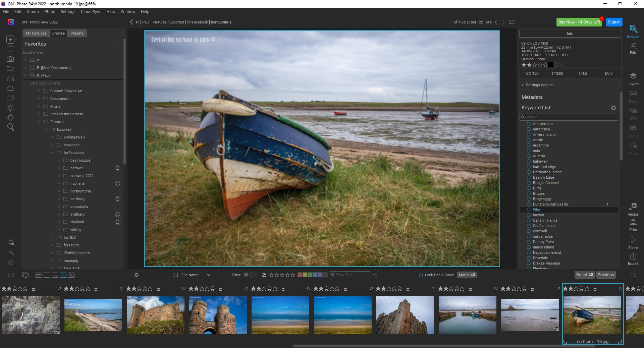Expand the C: drive
The height and width of the screenshot is (348, 644).
pos(25,60)
